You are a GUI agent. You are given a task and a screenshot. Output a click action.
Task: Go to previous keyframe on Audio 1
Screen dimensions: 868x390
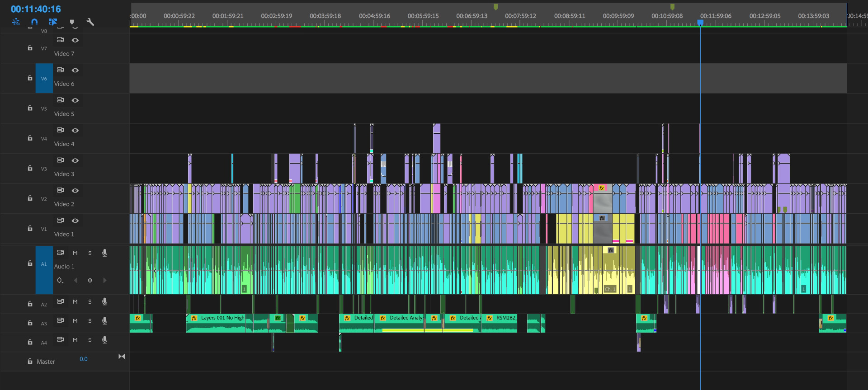(75, 280)
